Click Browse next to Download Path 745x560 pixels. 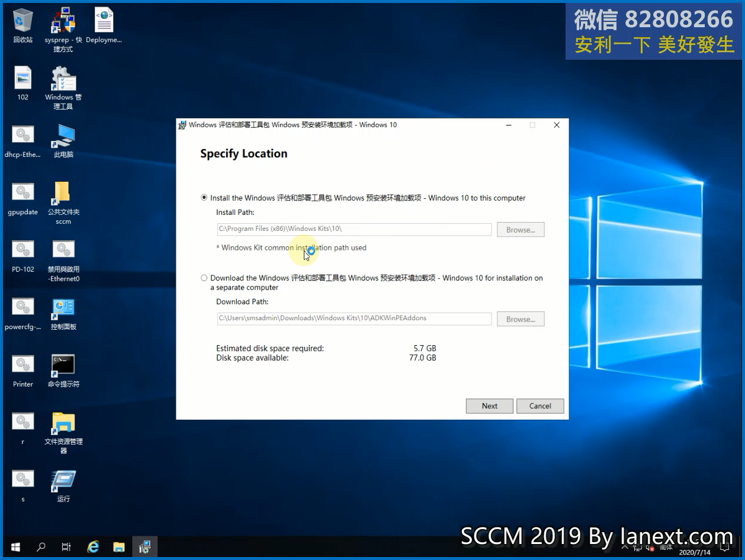tap(521, 319)
